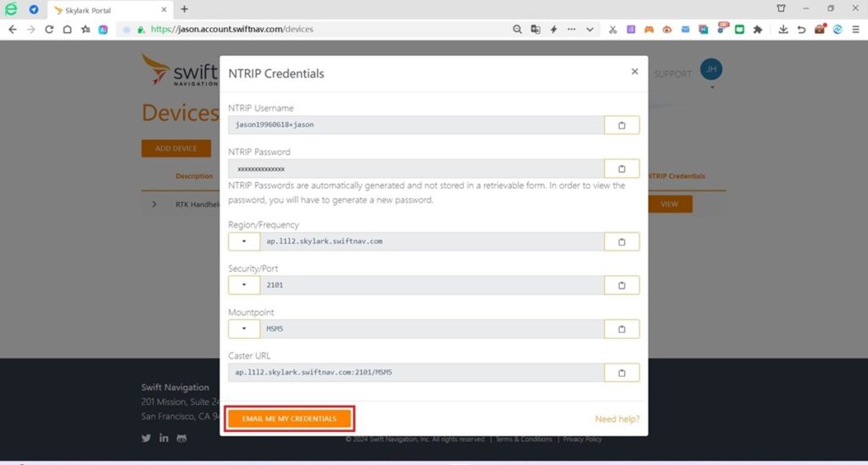The image size is (868, 465).
Task: Close the NTRIP Credentials dialog
Action: pyautogui.click(x=634, y=71)
